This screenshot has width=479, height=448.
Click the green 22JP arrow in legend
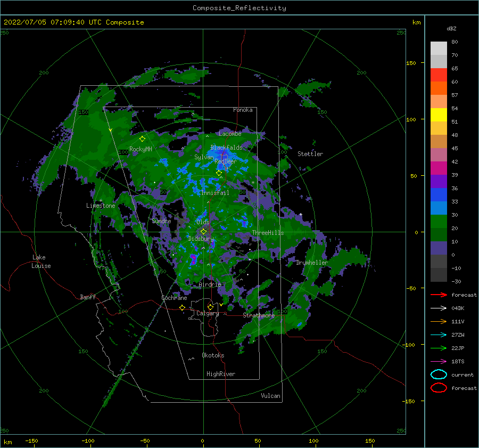click(439, 348)
